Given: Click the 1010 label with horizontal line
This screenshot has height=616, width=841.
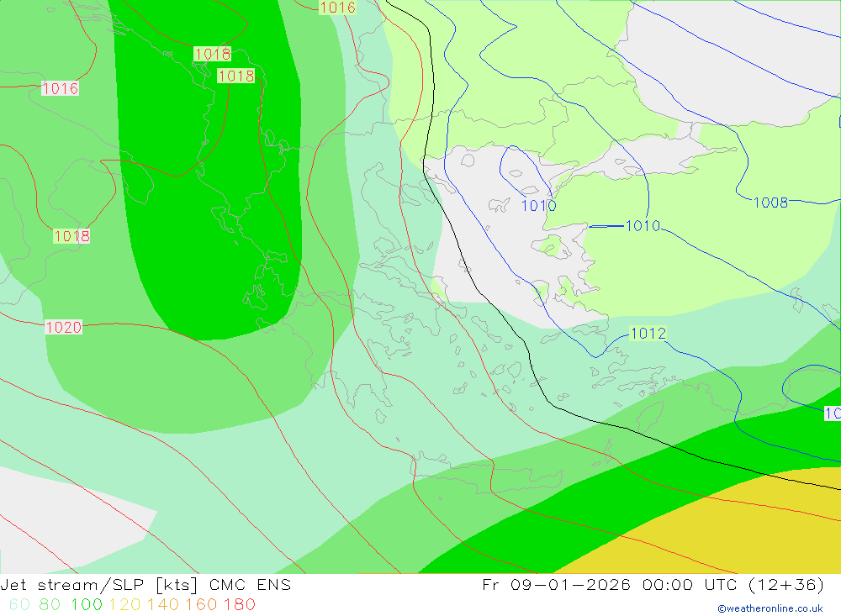Looking at the screenshot, I should [x=643, y=226].
